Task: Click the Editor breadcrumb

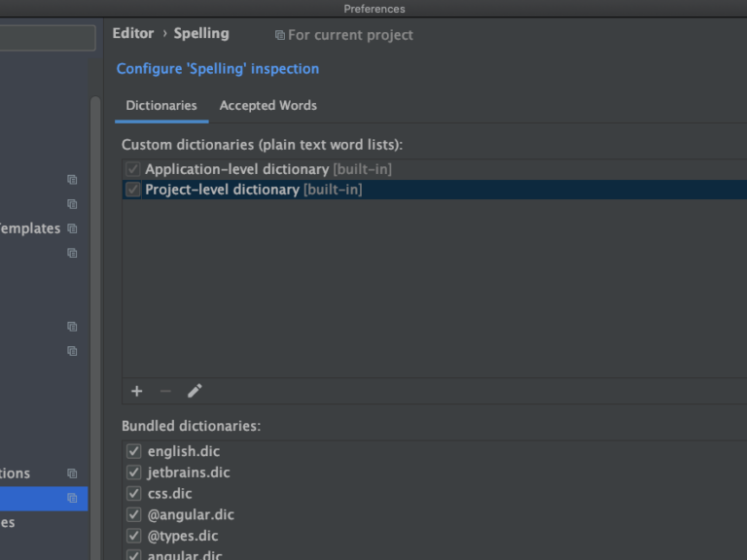Action: [x=133, y=33]
